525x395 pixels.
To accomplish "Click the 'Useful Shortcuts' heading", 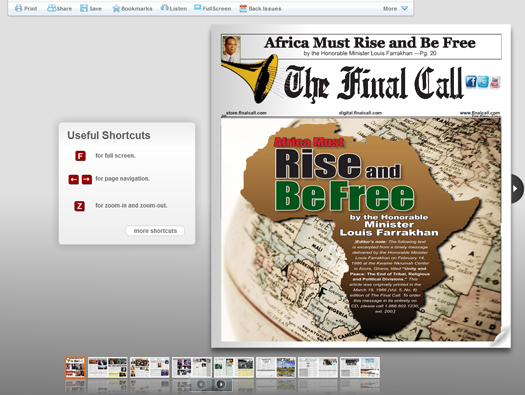I will [x=109, y=135].
